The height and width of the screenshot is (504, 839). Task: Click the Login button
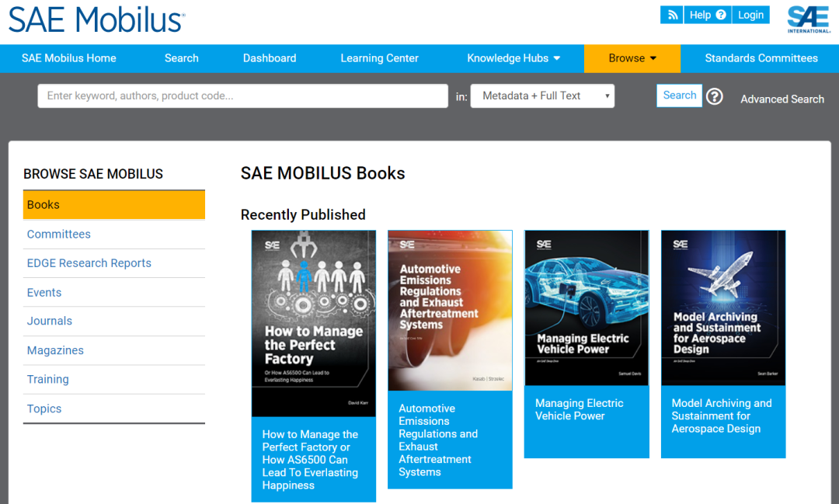pos(750,15)
